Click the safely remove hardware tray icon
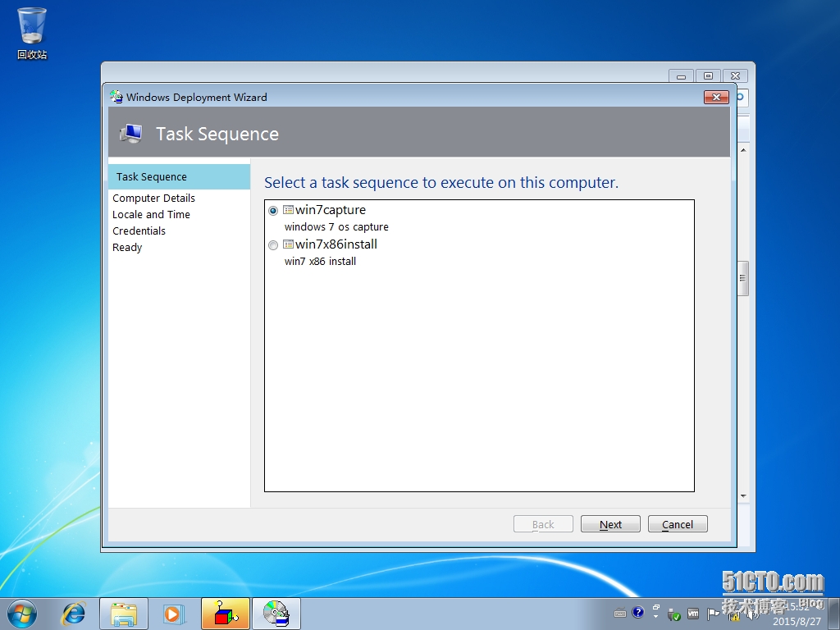 [674, 614]
